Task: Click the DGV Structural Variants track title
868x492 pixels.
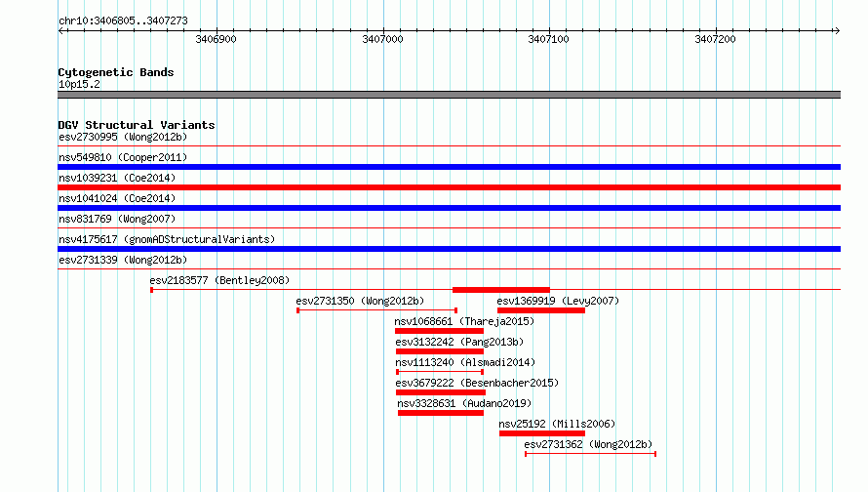Action: click(137, 125)
